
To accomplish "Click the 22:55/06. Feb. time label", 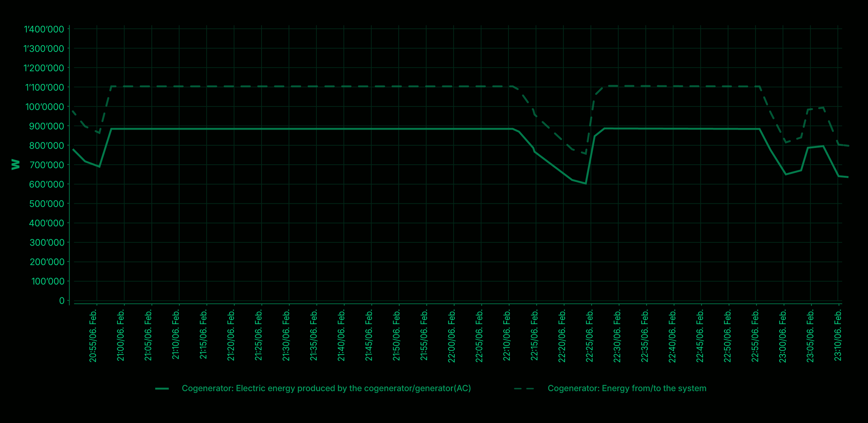I will point(755,336).
